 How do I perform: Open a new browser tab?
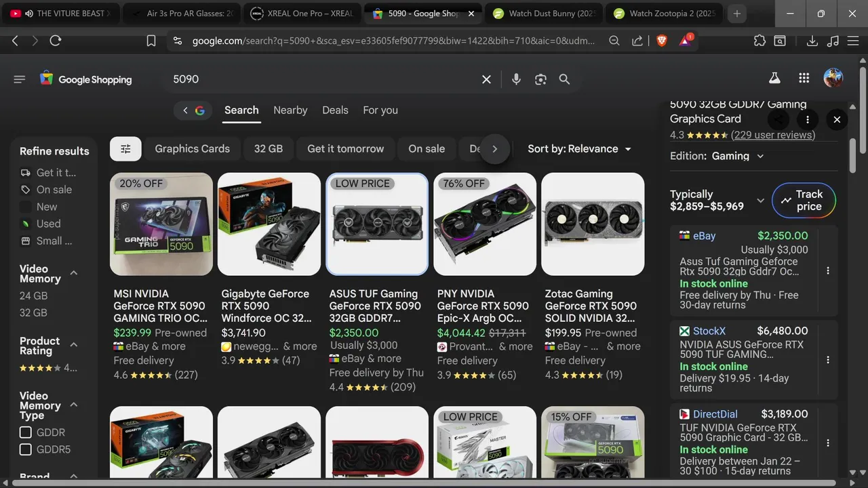(x=737, y=14)
